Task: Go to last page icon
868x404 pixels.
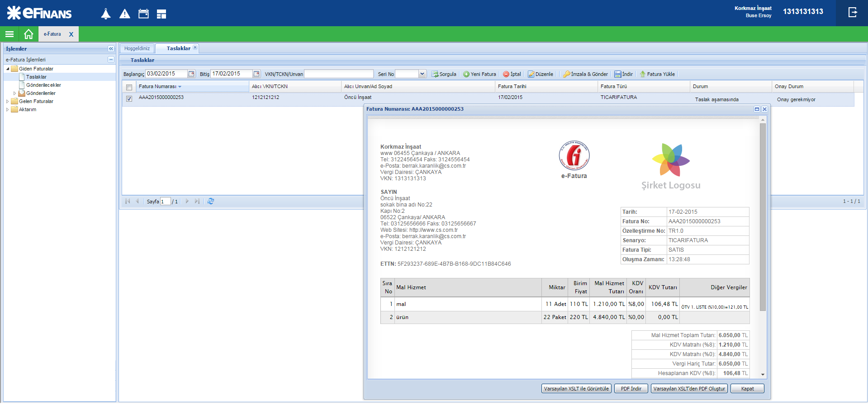Action: [x=197, y=201]
